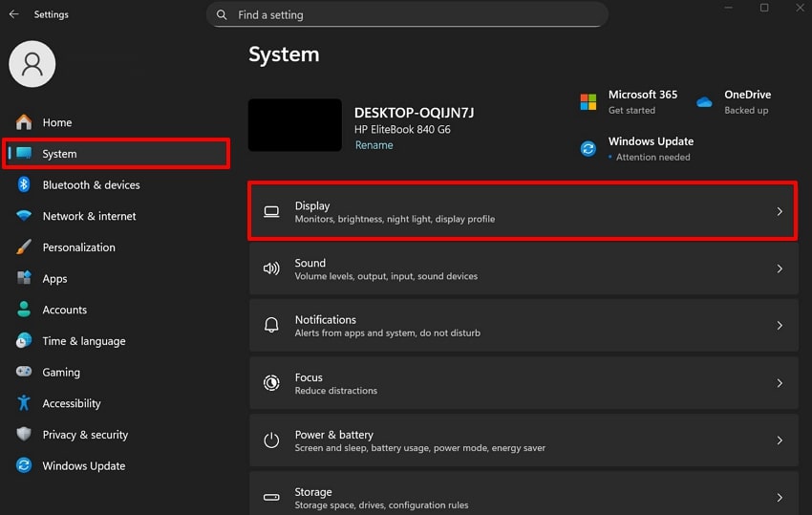The width and height of the screenshot is (812, 515).
Task: Click the user profile avatar
Action: pyautogui.click(x=32, y=64)
